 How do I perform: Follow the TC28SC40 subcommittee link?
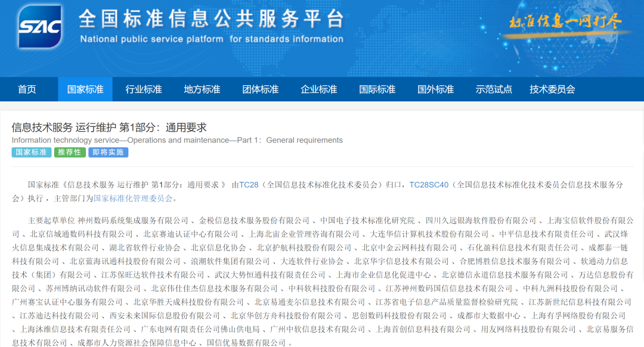coord(428,185)
